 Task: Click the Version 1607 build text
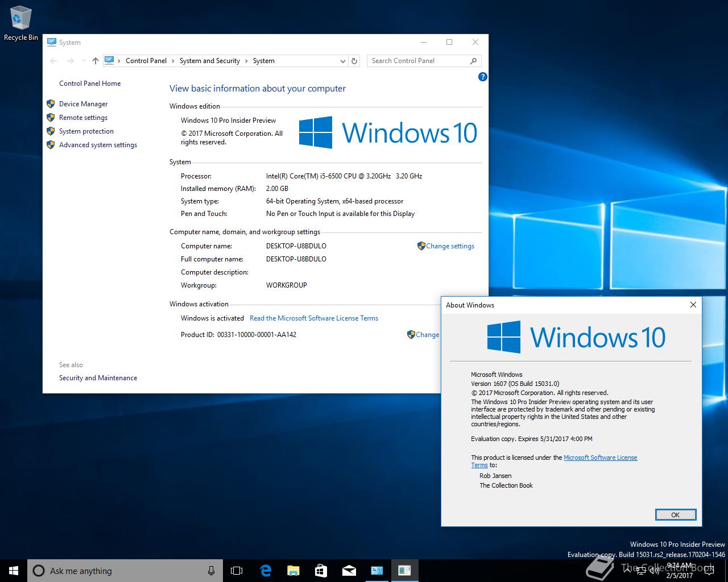[515, 384]
